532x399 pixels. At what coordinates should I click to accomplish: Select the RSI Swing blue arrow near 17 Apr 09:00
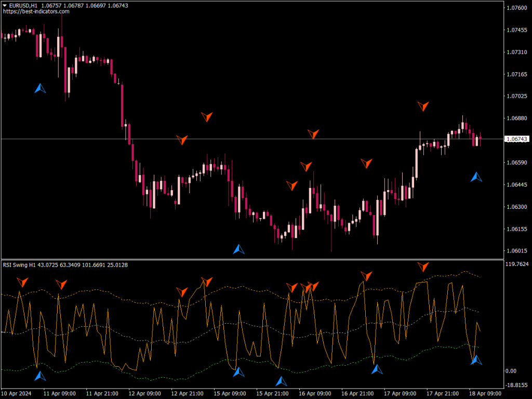(x=377, y=369)
